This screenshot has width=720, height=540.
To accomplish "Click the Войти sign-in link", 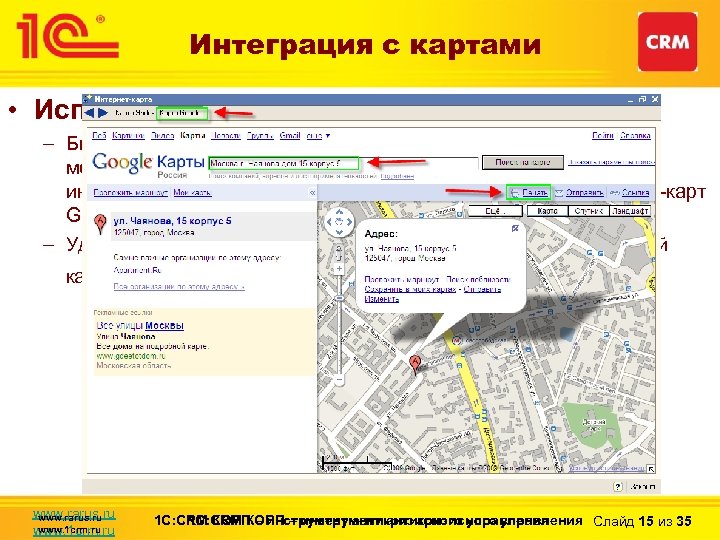I will (603, 135).
